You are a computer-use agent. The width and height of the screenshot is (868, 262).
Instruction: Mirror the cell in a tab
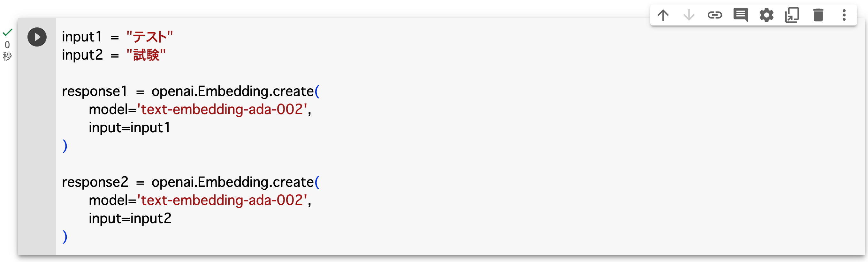(x=792, y=15)
